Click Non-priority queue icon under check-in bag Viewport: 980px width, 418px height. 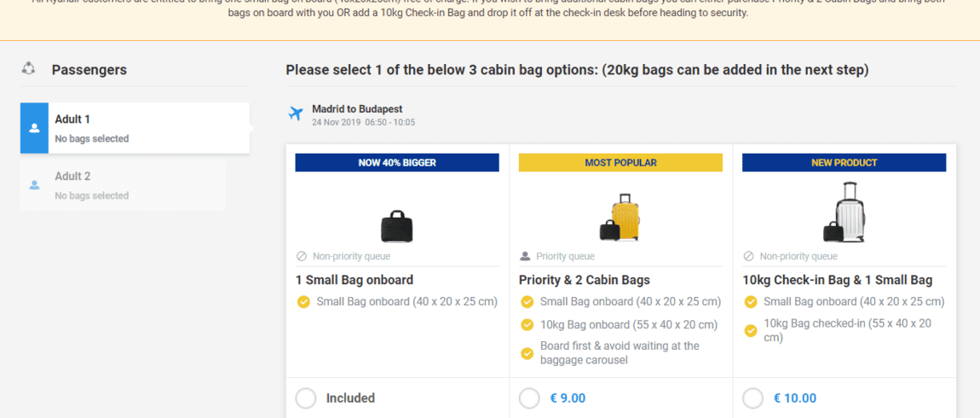tap(749, 257)
